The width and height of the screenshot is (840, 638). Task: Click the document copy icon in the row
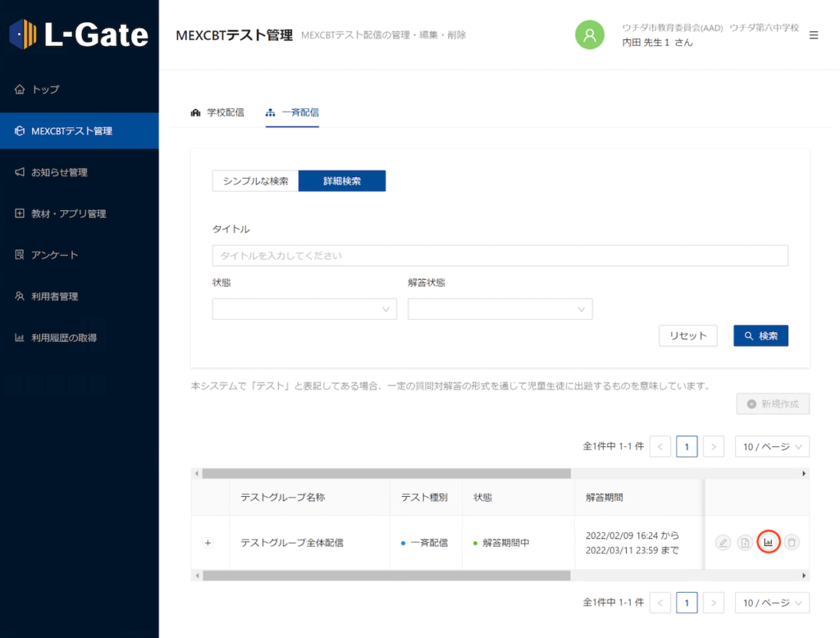745,543
